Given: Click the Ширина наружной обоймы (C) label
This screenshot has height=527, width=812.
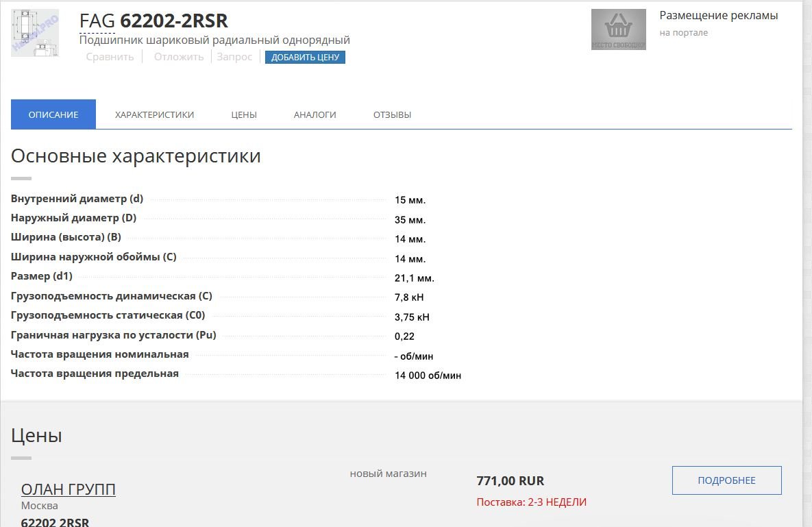Looking at the screenshot, I should (94, 257).
